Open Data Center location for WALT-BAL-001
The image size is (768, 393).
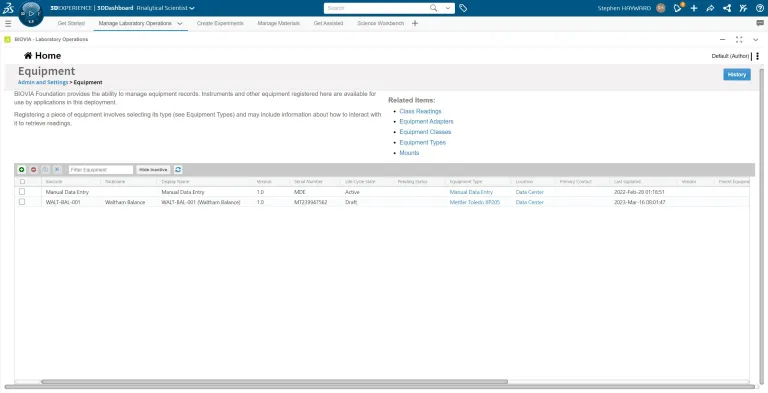(x=529, y=202)
